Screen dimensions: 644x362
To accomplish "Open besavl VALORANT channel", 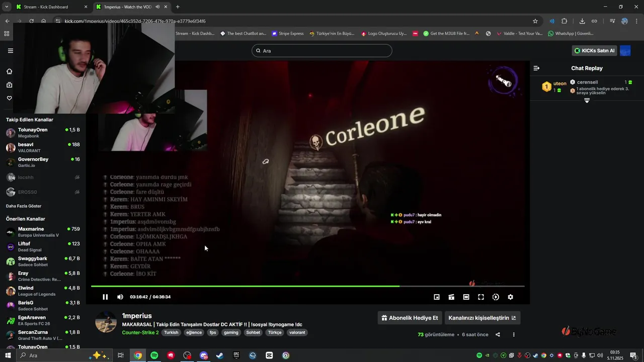I will pyautogui.click(x=43, y=147).
